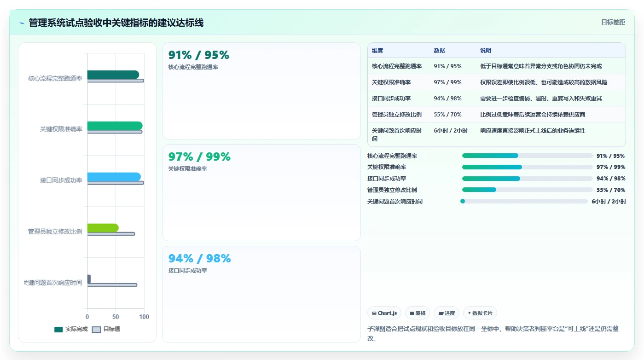Click the blue 接口同步成功率 actual bar
644x360 pixels.
pyautogui.click(x=114, y=177)
